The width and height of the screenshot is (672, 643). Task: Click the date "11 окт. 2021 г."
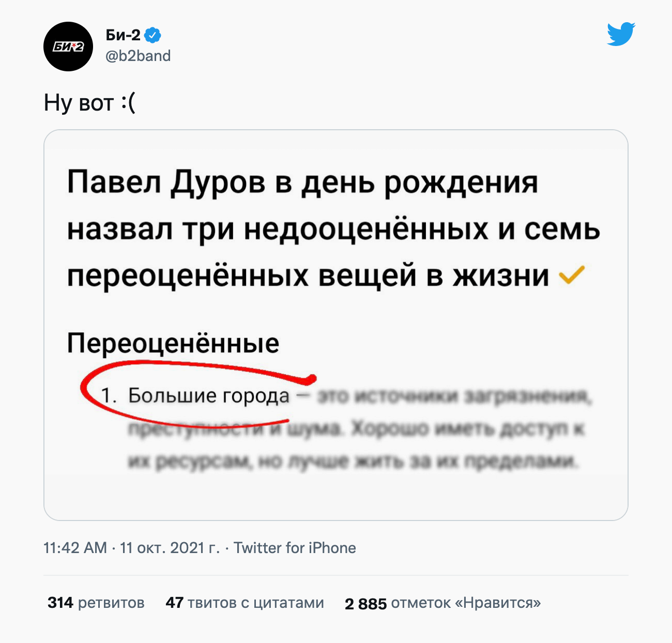(x=170, y=548)
